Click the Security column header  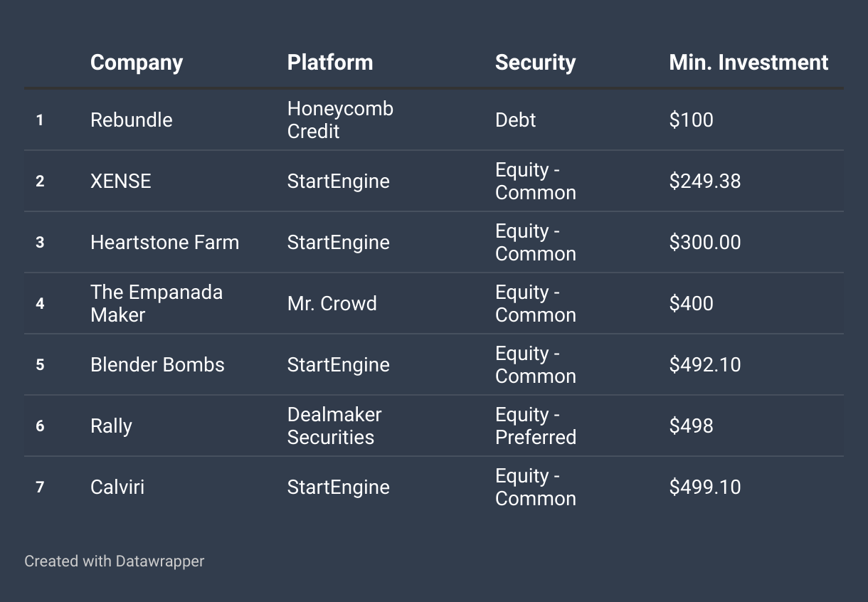pos(535,63)
